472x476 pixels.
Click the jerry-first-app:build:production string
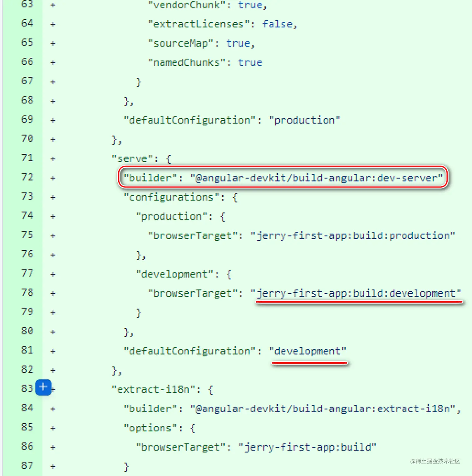[353, 236]
